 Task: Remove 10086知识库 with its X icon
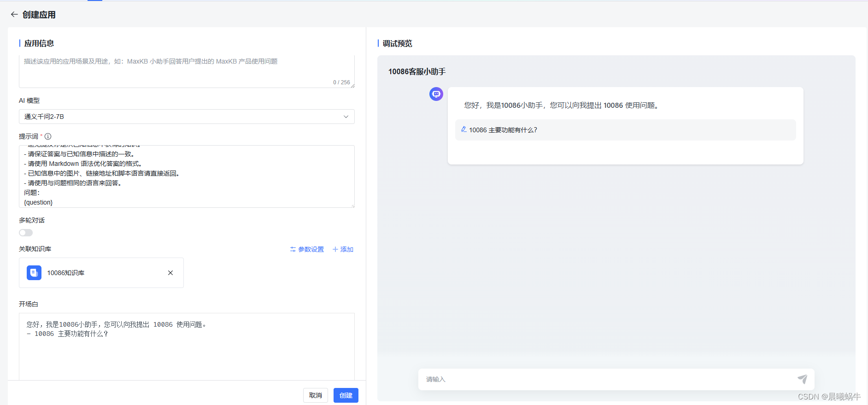pos(170,273)
